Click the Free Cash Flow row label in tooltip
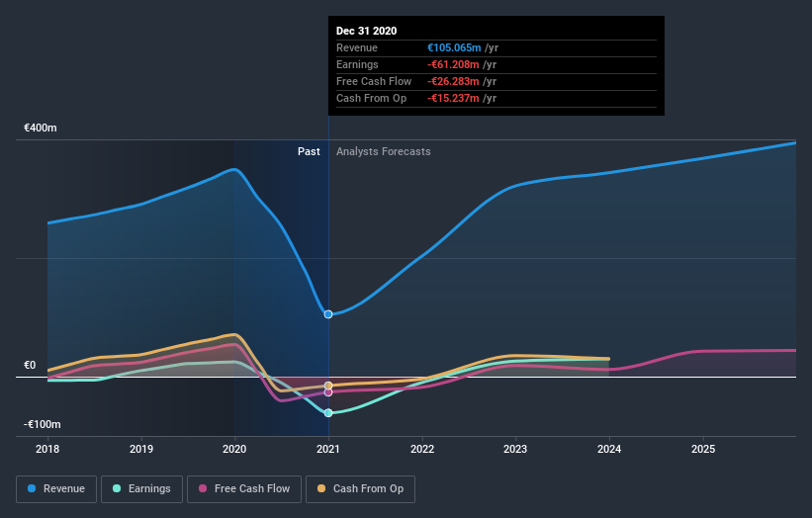The height and width of the screenshot is (518, 812). 374,81
